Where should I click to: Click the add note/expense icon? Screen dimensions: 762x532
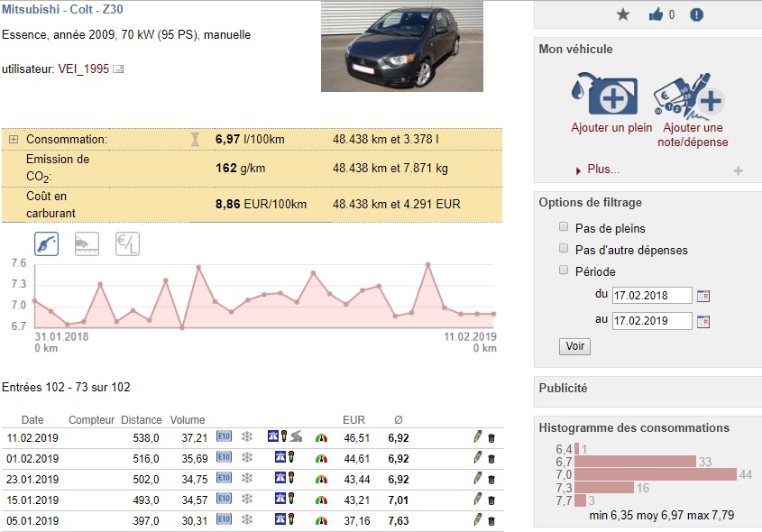[690, 96]
